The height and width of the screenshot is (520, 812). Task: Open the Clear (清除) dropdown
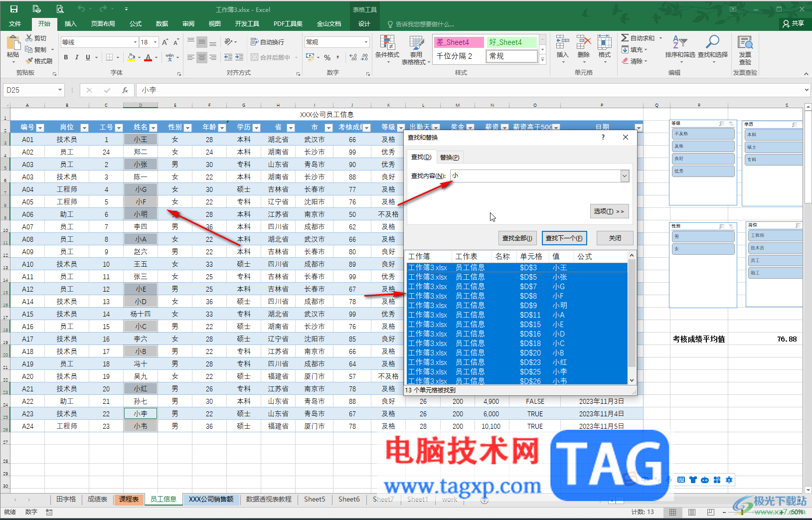[x=634, y=61]
